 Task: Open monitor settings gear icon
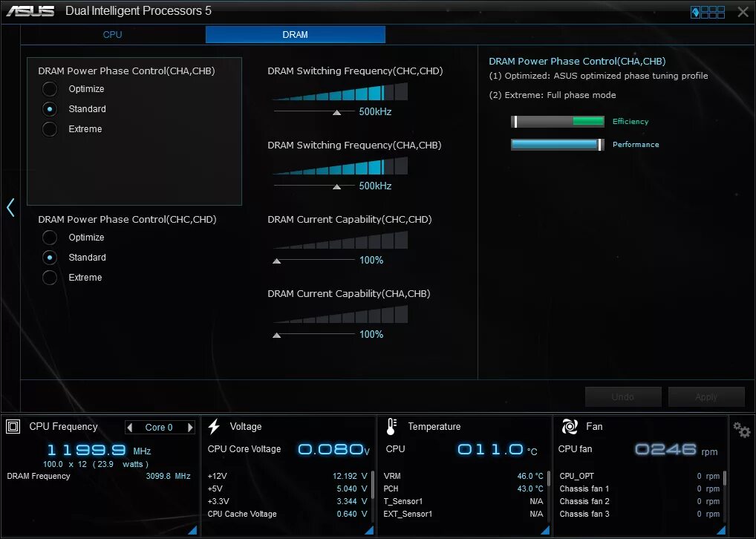(742, 430)
